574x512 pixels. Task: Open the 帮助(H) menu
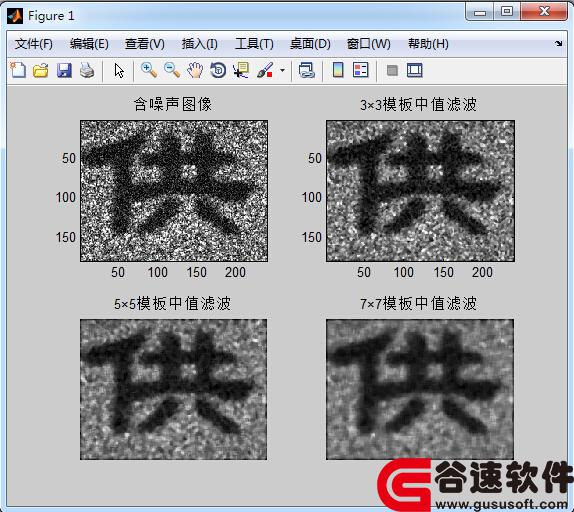(x=428, y=44)
